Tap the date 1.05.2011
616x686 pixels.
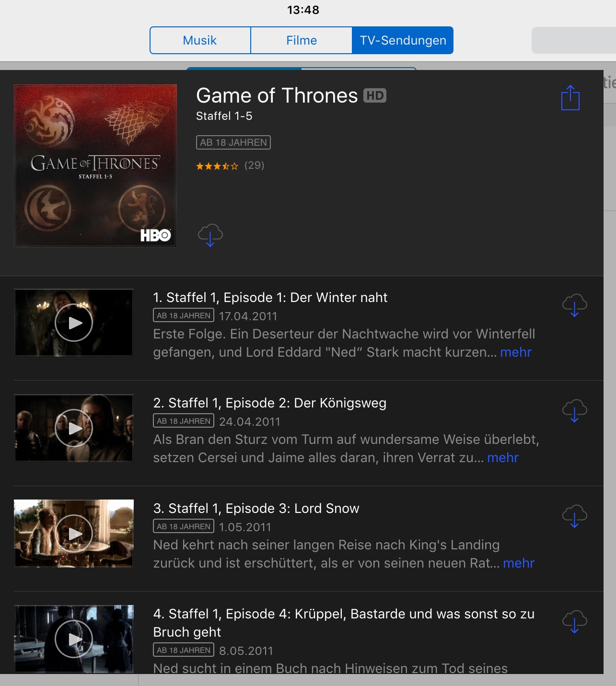click(245, 527)
